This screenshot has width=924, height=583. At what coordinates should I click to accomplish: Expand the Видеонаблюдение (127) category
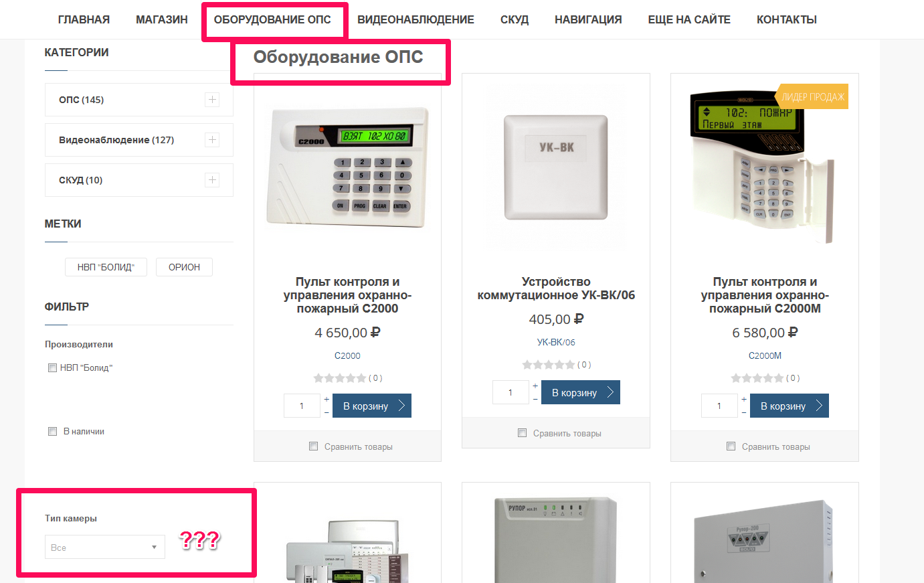point(212,140)
